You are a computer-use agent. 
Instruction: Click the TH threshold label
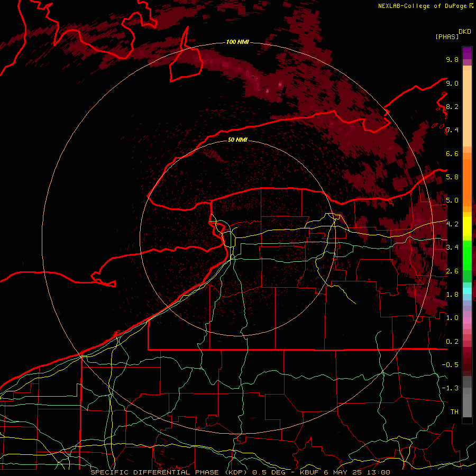click(454, 411)
